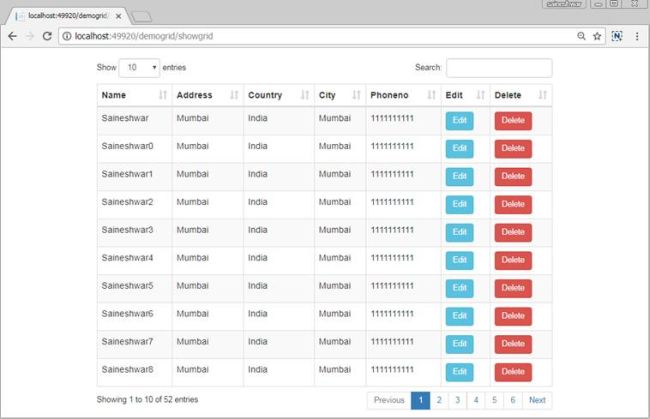Click the Country column header text

pyautogui.click(x=265, y=95)
